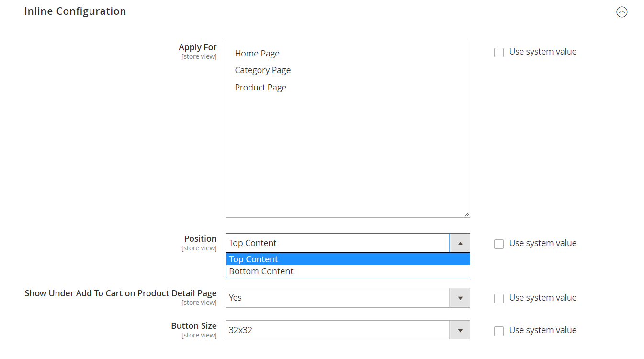Select Home Page in Apply For list
This screenshot has width=644, height=359.
coord(257,54)
